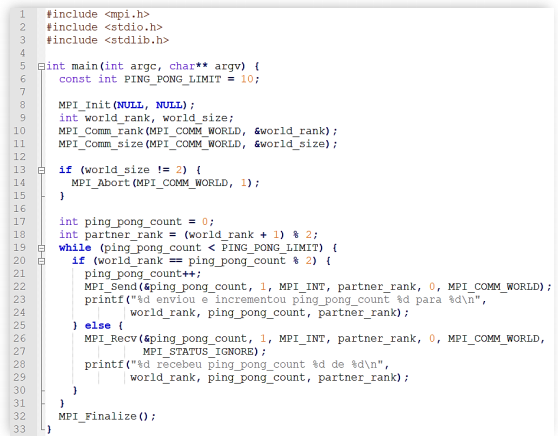Collapse the while loop fold at line 19

tap(41, 248)
